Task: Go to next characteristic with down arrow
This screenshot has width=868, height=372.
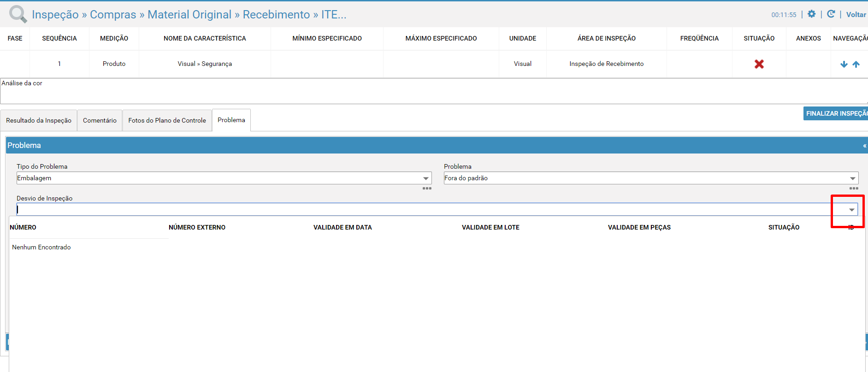Action: pyautogui.click(x=844, y=64)
